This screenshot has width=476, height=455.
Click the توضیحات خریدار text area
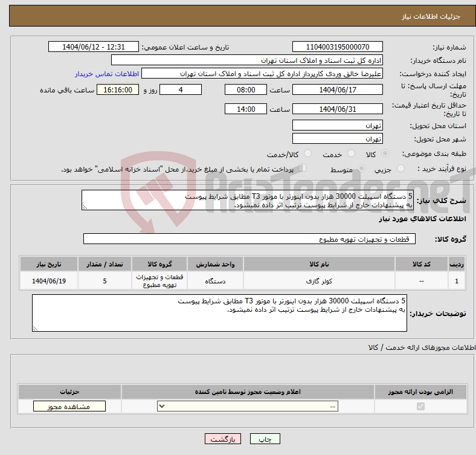coord(219,313)
